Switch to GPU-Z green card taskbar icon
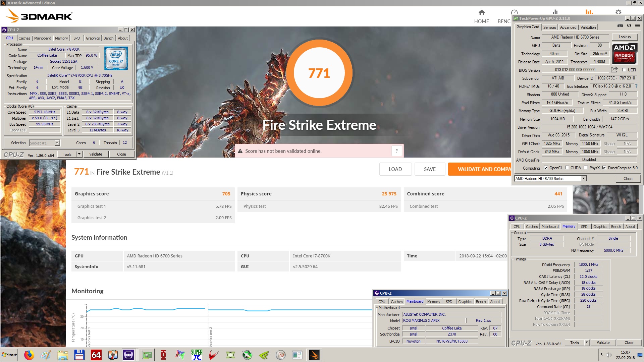This screenshot has height=362, width=644. coord(147,355)
